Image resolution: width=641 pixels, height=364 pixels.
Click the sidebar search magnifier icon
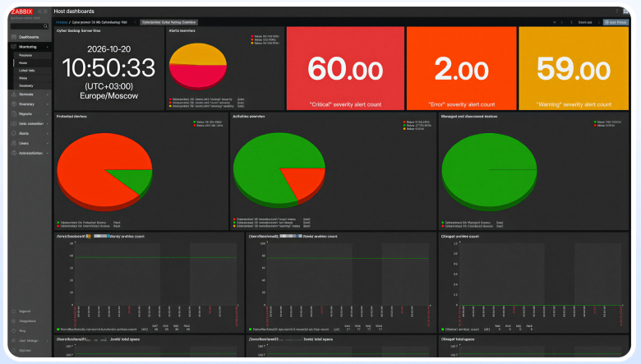tap(45, 26)
